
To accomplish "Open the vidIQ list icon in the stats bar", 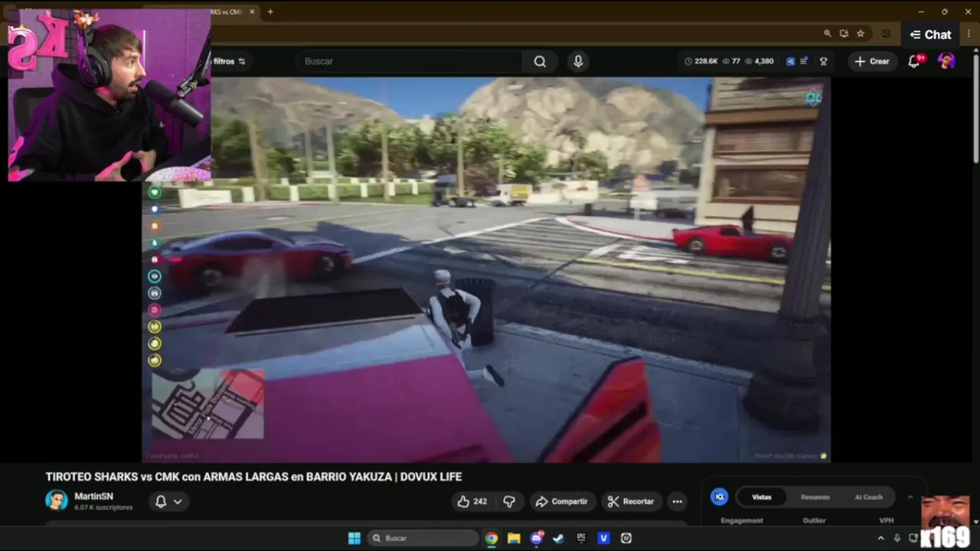I will point(804,61).
